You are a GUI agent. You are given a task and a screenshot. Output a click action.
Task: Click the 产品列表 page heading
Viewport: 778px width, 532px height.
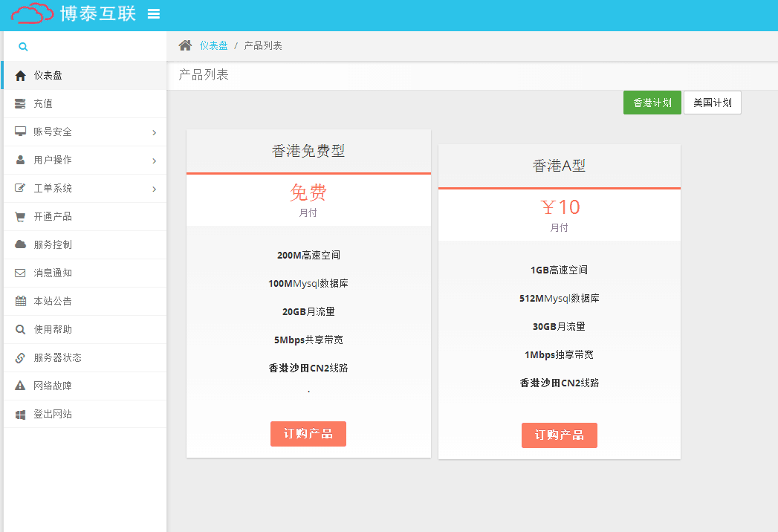tap(204, 75)
